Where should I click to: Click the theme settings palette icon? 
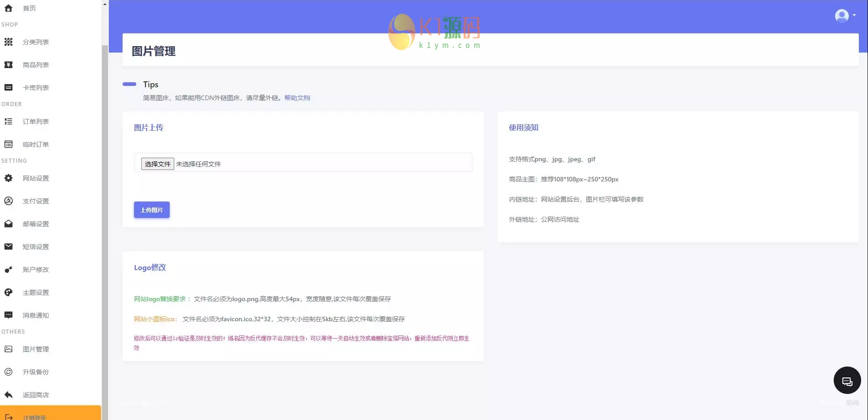8,292
